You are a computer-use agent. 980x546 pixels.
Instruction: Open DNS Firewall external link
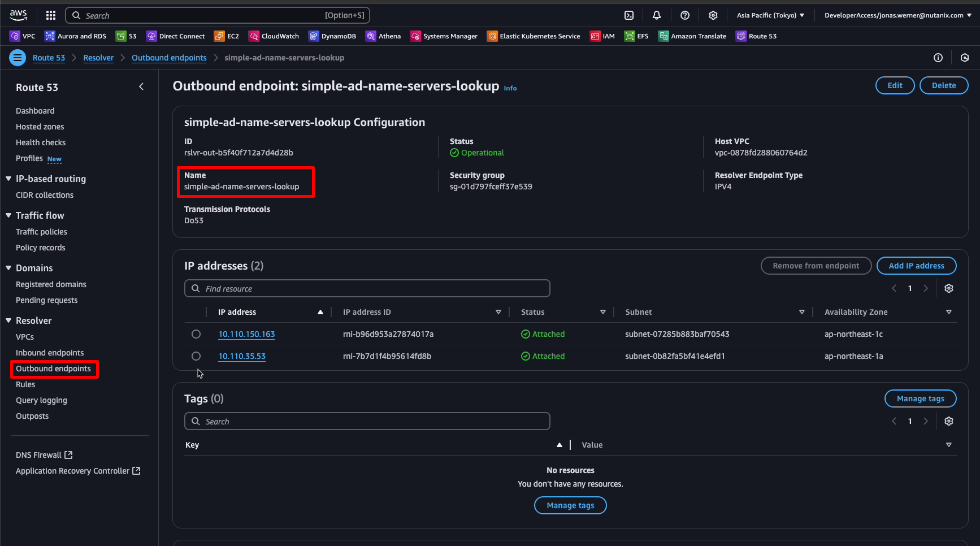tap(44, 455)
